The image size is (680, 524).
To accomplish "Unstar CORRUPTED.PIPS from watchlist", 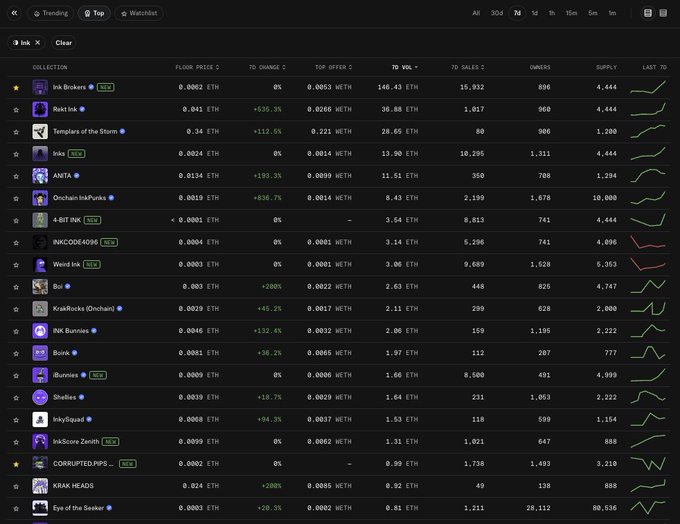I will click(16, 464).
